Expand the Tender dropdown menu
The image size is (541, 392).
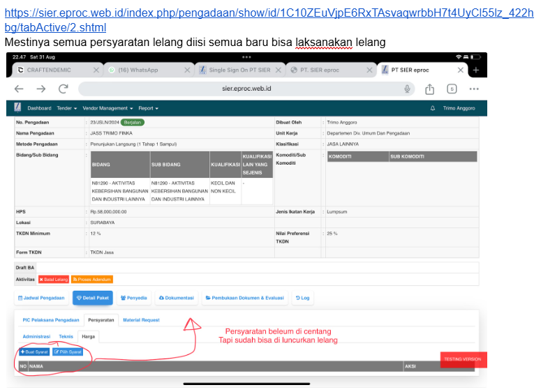(x=66, y=108)
